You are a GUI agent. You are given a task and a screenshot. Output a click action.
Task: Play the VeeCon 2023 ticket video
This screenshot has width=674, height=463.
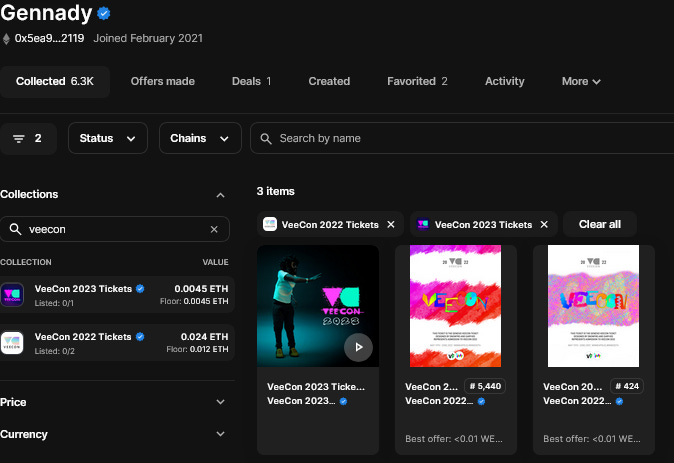coord(358,347)
